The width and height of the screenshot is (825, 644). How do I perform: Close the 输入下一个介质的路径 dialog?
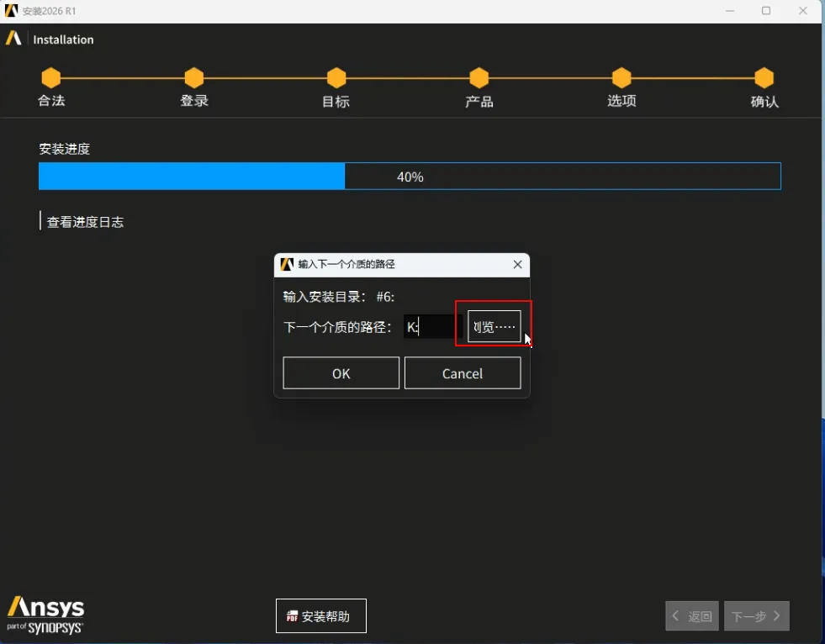(x=518, y=265)
